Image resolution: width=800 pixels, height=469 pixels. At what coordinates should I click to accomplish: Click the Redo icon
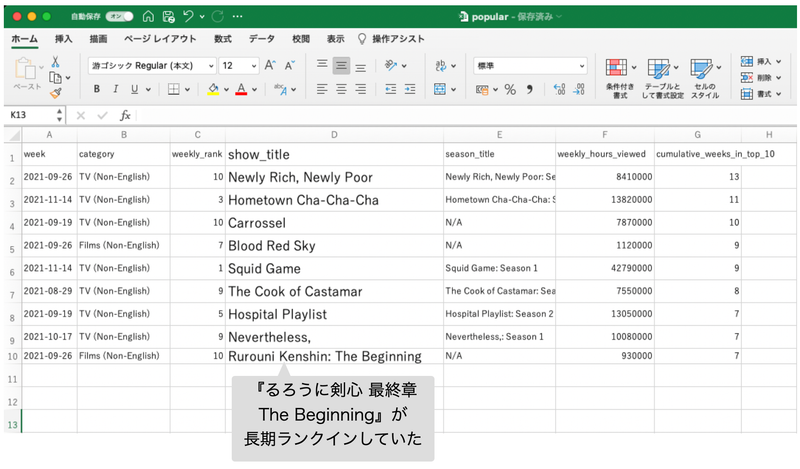coord(217,16)
